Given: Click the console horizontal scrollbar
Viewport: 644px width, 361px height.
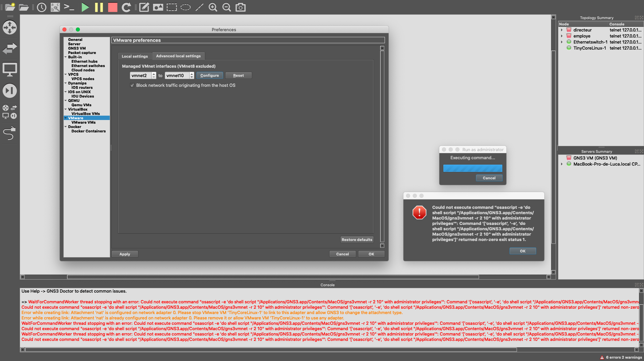Looking at the screenshot, I should coord(271,350).
